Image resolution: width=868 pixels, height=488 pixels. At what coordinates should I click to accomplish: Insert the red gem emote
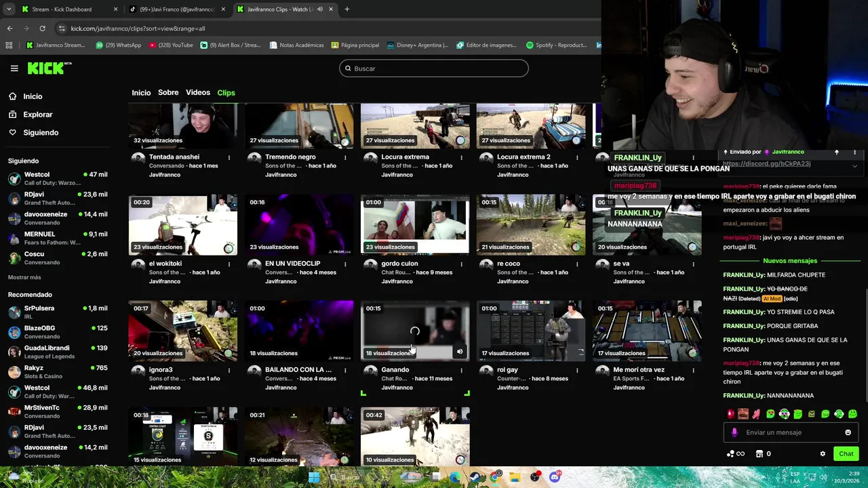(730, 414)
